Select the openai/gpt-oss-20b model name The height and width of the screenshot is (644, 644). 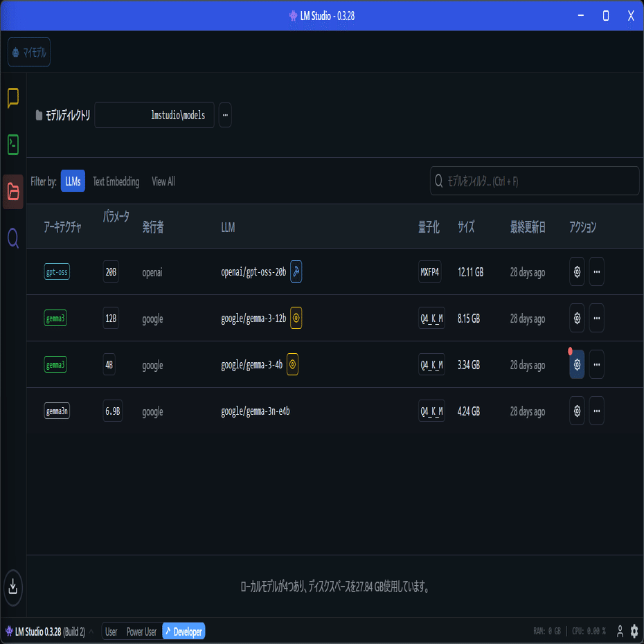[253, 272]
